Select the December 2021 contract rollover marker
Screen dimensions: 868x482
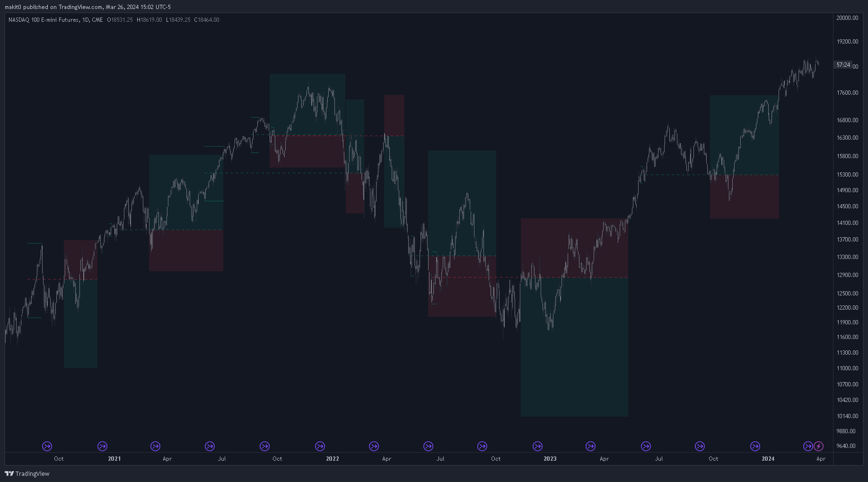320,446
